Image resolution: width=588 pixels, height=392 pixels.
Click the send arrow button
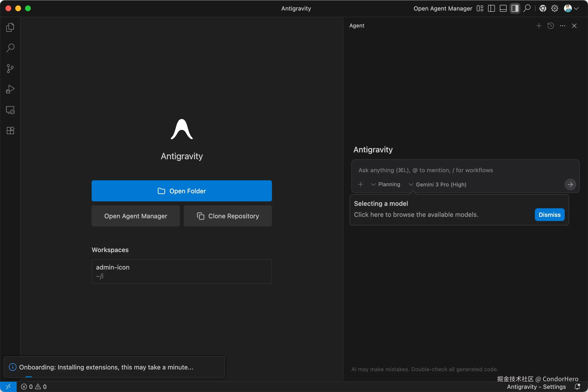[570, 184]
